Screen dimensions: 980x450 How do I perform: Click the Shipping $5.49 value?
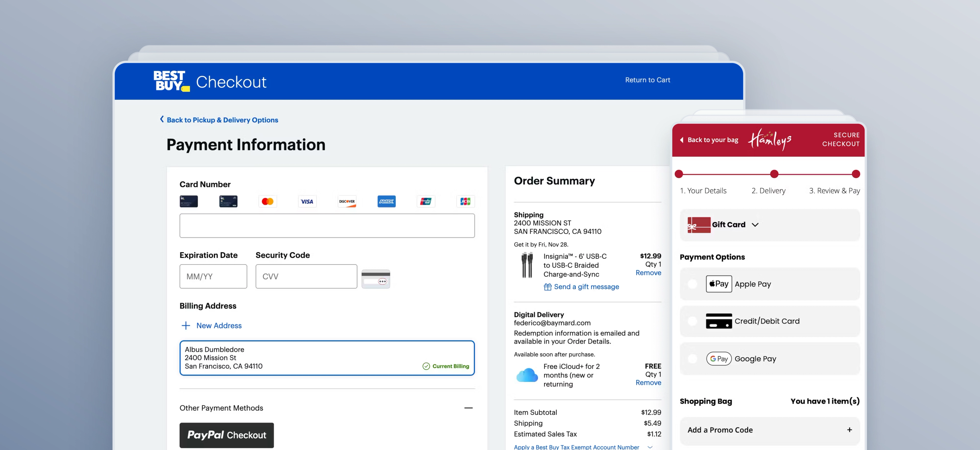coord(653,423)
